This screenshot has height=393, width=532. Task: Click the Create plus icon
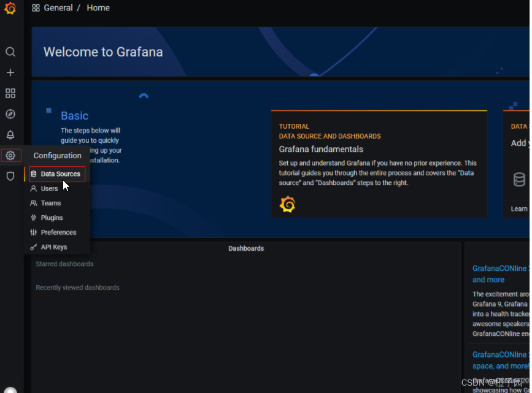[10, 72]
